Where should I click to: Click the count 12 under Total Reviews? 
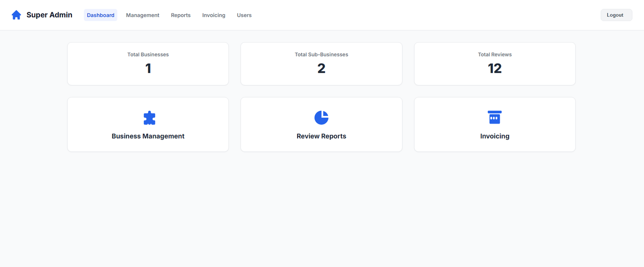[x=495, y=68]
